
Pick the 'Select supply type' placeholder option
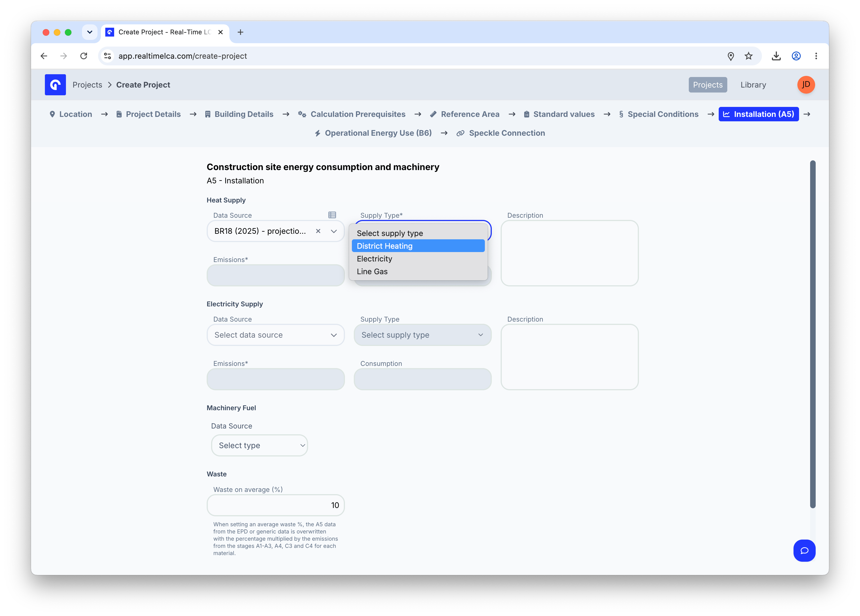418,233
